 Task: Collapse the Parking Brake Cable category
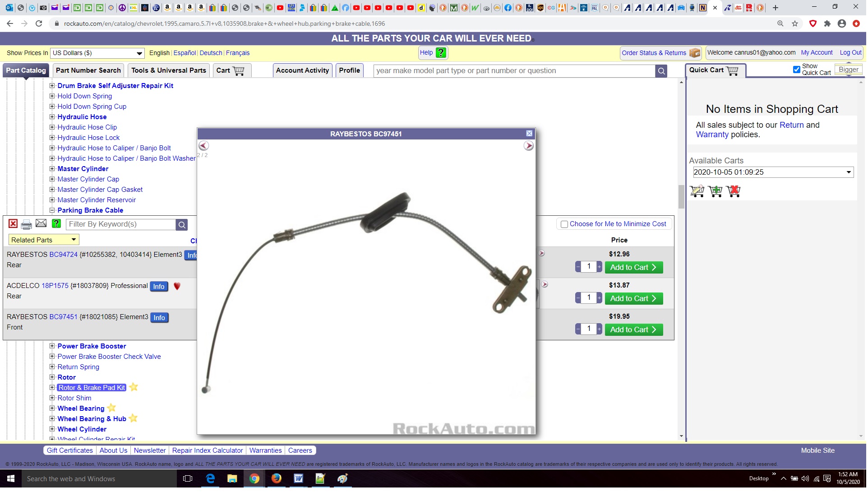coord(52,211)
